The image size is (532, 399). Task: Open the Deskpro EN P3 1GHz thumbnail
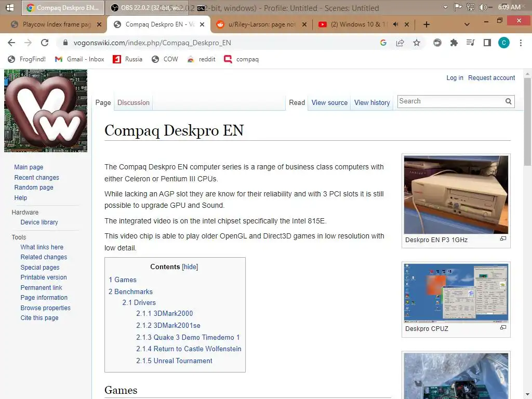pos(456,194)
